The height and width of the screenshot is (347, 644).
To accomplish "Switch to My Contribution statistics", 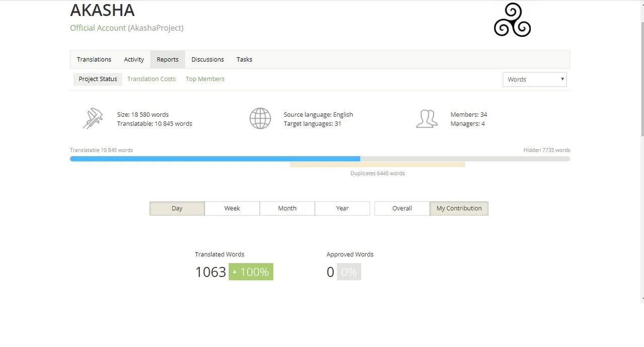I will click(459, 209).
